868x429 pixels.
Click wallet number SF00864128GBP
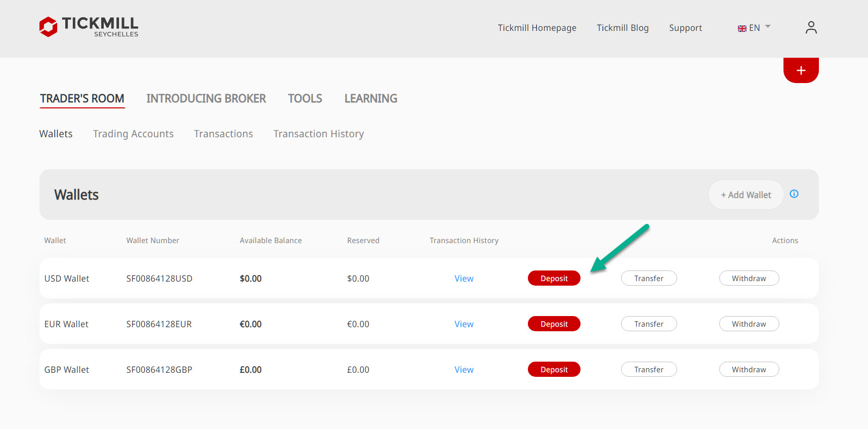159,370
